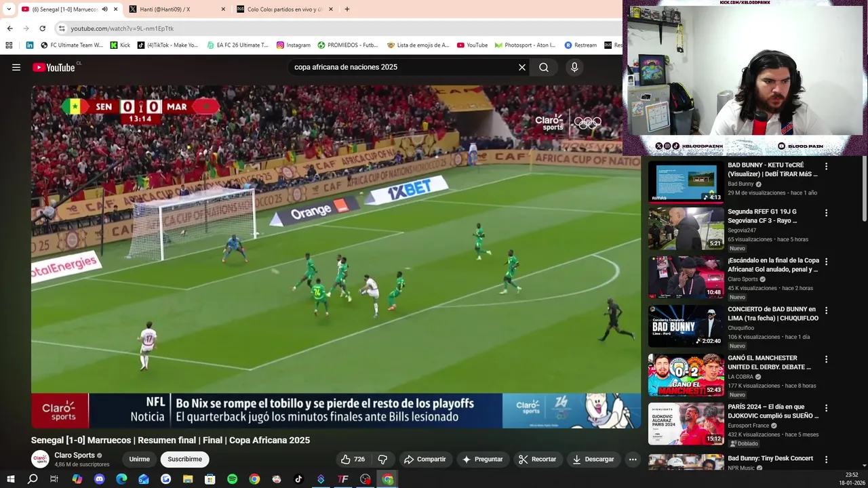This screenshot has height=488, width=868.
Task: Open options for Escándalo en la final video
Action: tap(826, 262)
